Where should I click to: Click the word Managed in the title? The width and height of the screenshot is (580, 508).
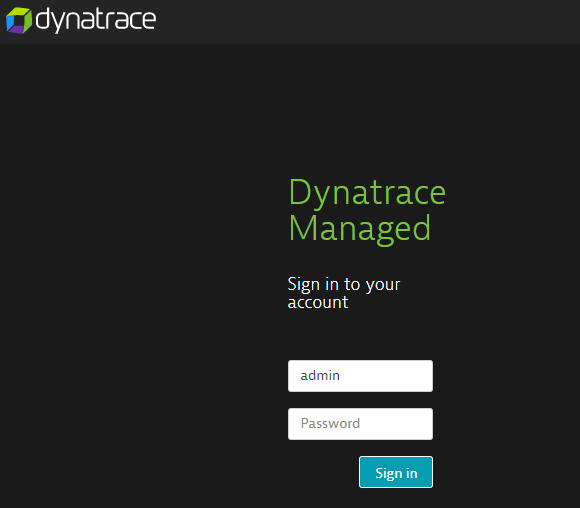click(360, 229)
